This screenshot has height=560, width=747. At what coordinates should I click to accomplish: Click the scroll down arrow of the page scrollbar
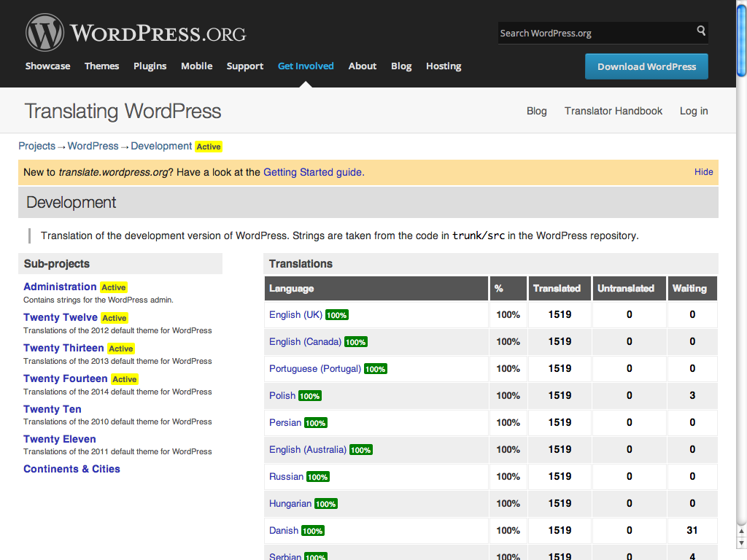741,542
